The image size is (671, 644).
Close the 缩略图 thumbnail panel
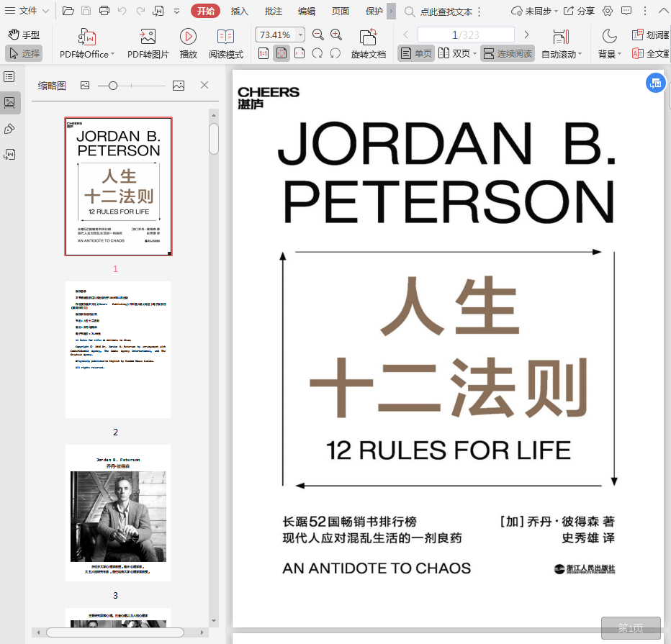coord(204,85)
